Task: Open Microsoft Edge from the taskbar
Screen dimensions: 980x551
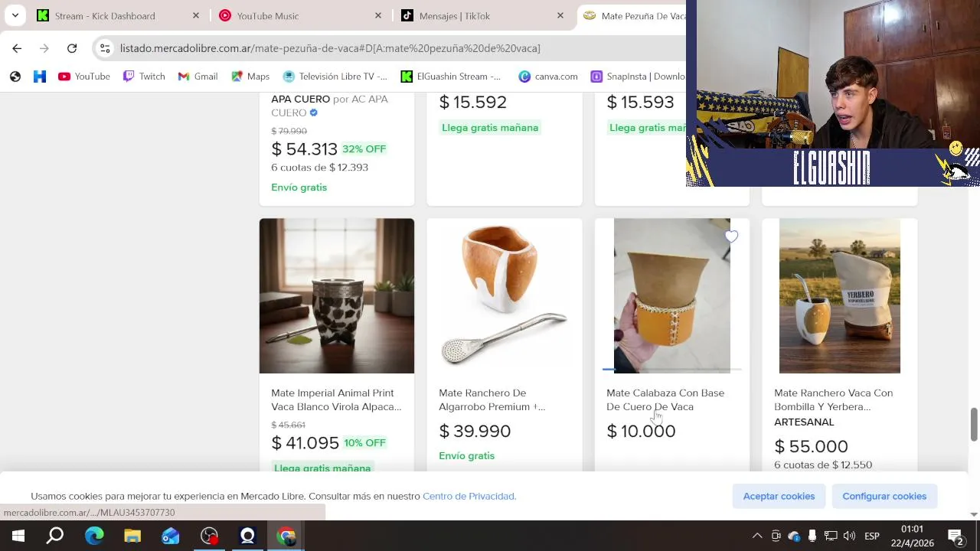Action: (x=94, y=536)
